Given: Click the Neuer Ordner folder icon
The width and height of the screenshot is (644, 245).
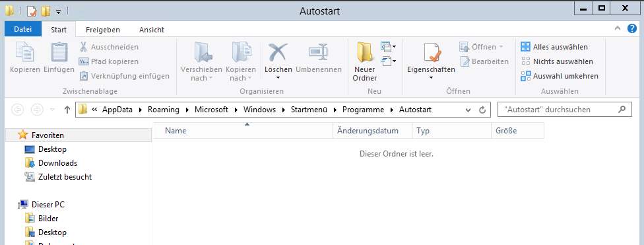Looking at the screenshot, I should point(365,53).
